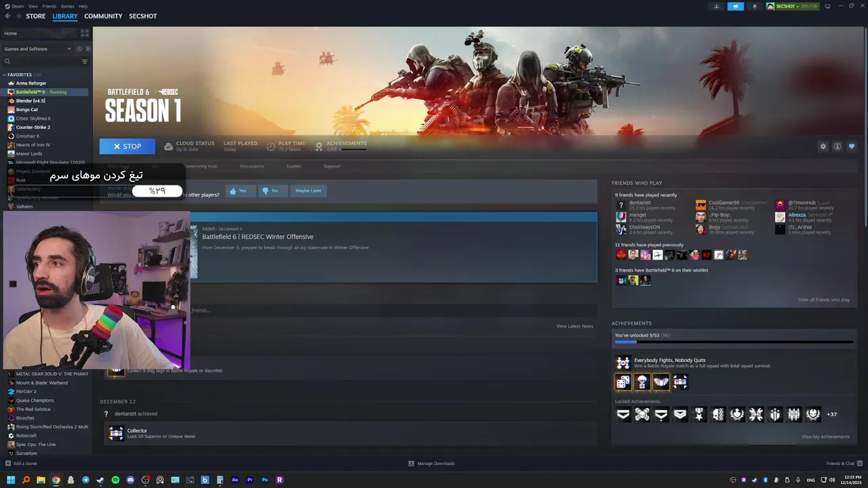
Task: Switch library to grid view icon
Action: tap(85, 33)
